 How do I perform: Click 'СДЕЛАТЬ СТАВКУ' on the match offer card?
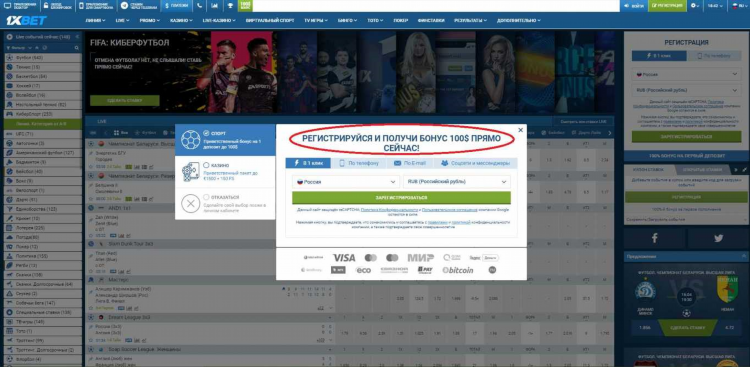pos(687,328)
